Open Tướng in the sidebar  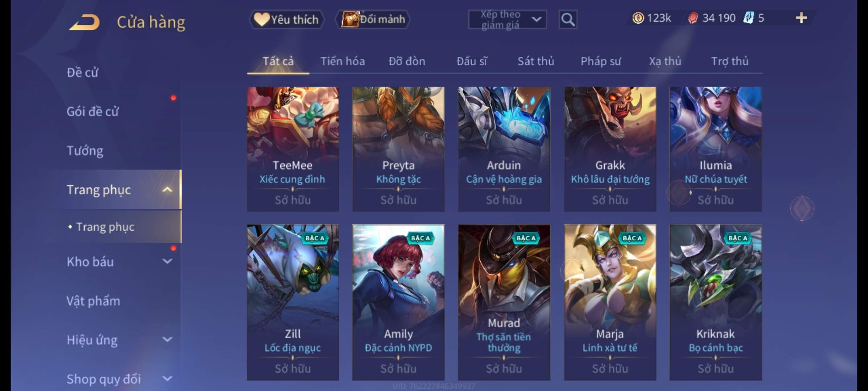pyautogui.click(x=85, y=150)
